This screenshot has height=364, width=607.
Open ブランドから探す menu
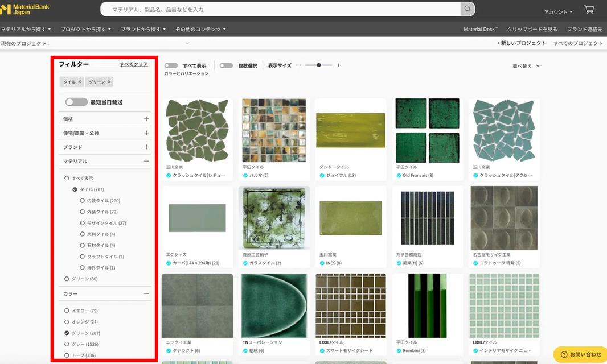coord(143,30)
